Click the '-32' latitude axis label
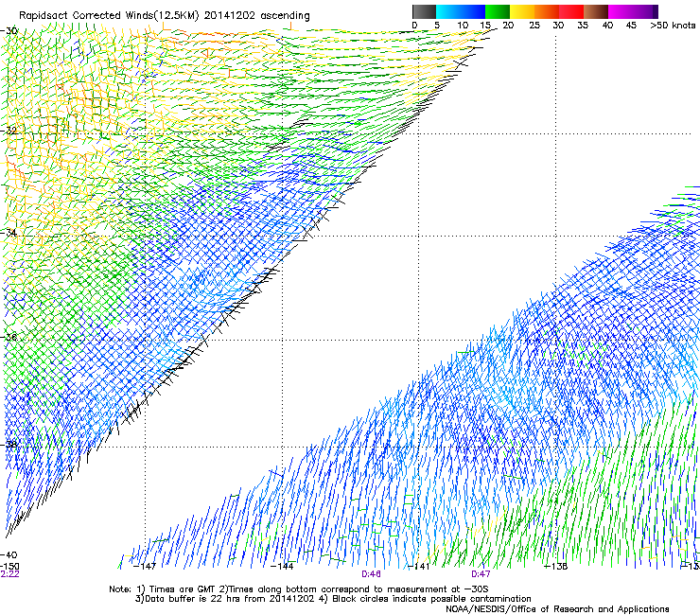This screenshot has height=615, width=700. point(9,131)
